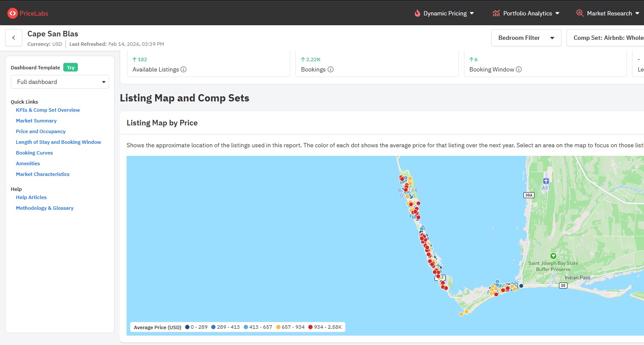Click the dark navy 0 - 289 legend swatch
644x345 pixels.
pos(187,327)
